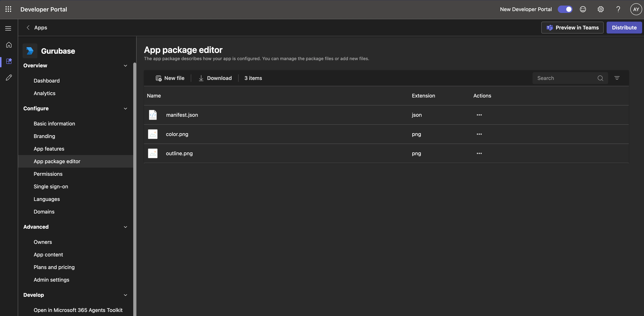Open Domains menu item
This screenshot has height=316, width=644.
(x=76, y=212)
